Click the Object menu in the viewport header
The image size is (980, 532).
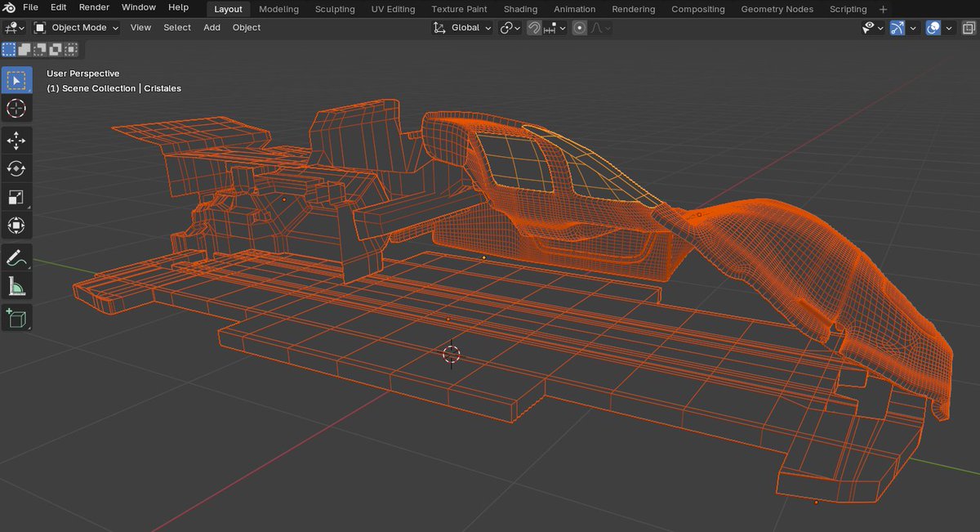tap(246, 27)
